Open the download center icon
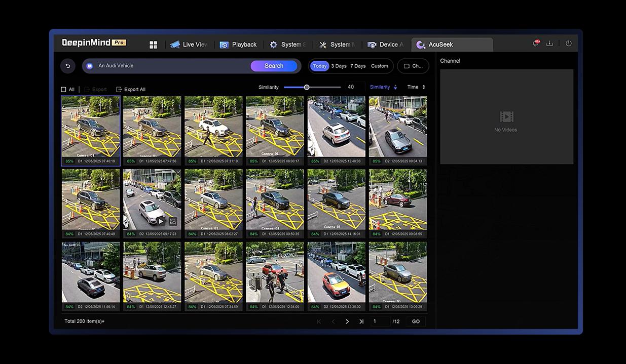Screen dimensions: 626x364 pyautogui.click(x=549, y=44)
